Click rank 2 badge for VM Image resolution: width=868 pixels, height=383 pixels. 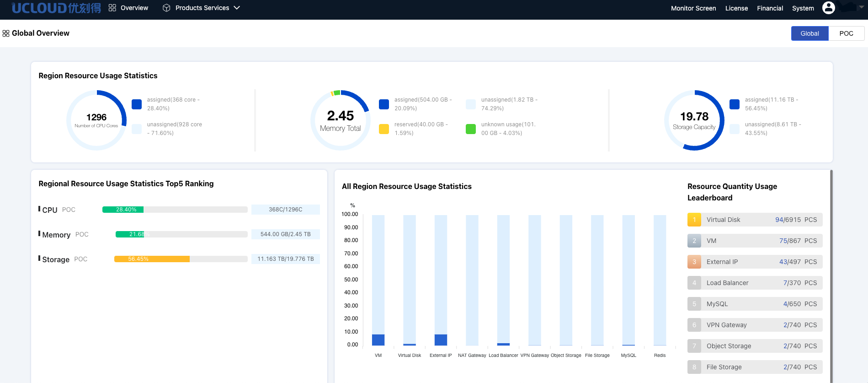694,241
